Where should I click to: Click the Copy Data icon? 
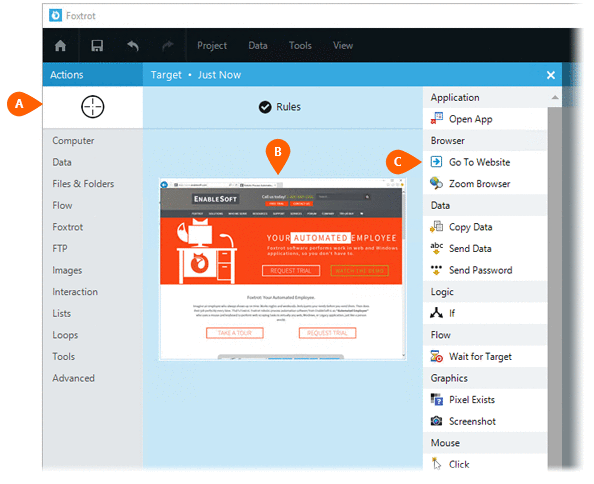(436, 226)
